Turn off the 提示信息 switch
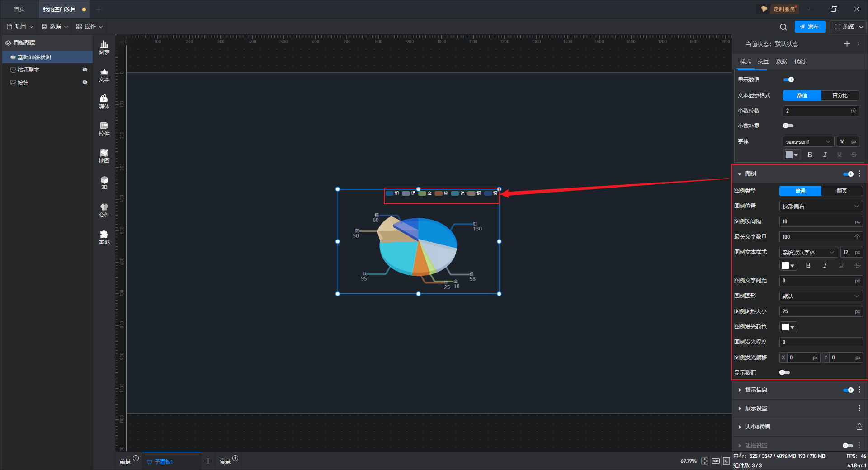 tap(849, 390)
